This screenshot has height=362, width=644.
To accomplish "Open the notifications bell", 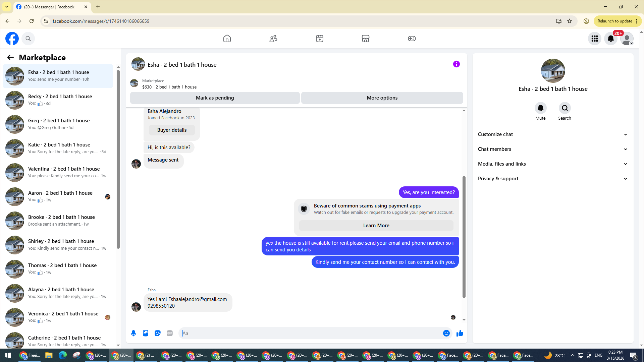I will tap(611, 39).
